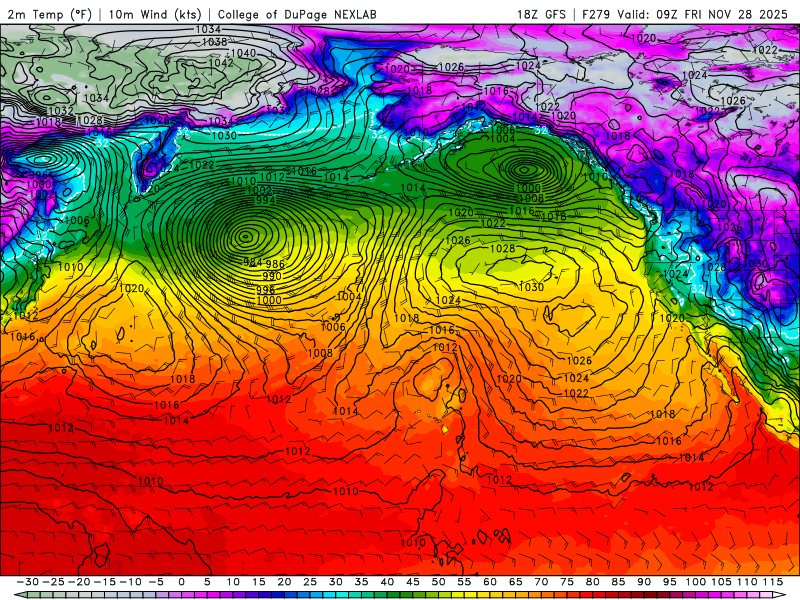
Task: Click the 105 label on the temperature scale
Action: coord(721,582)
